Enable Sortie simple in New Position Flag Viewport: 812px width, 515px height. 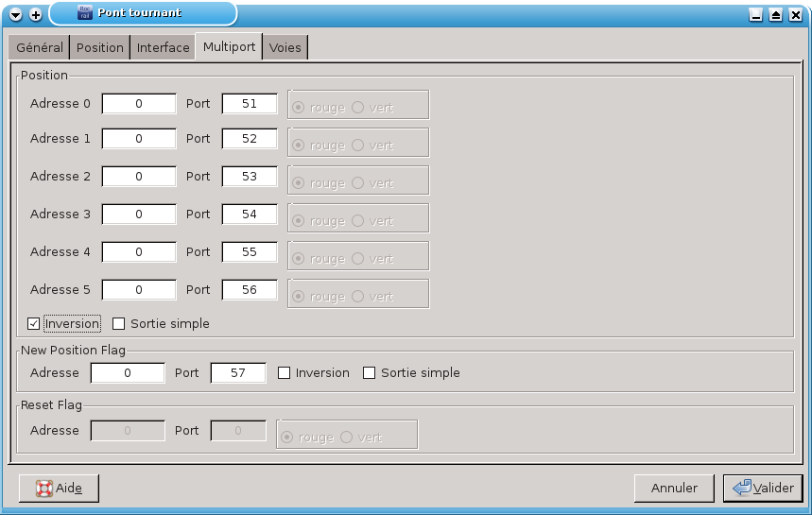(x=370, y=373)
